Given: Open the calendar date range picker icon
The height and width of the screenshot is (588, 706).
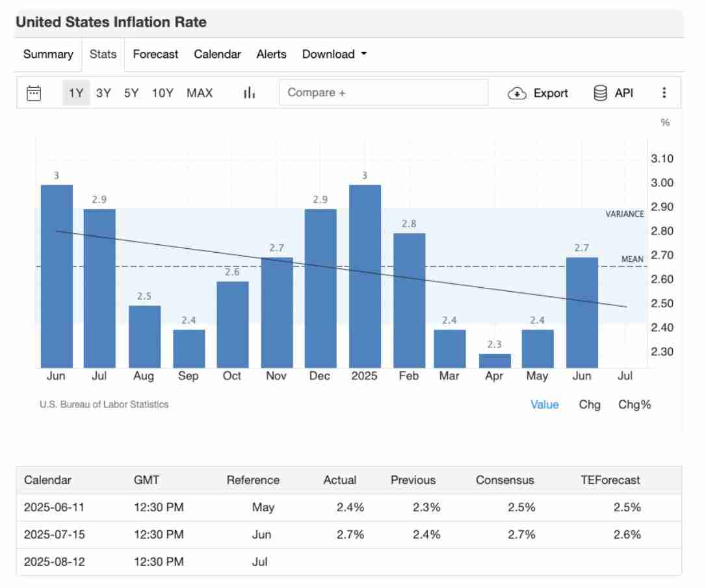Looking at the screenshot, I should (x=34, y=93).
